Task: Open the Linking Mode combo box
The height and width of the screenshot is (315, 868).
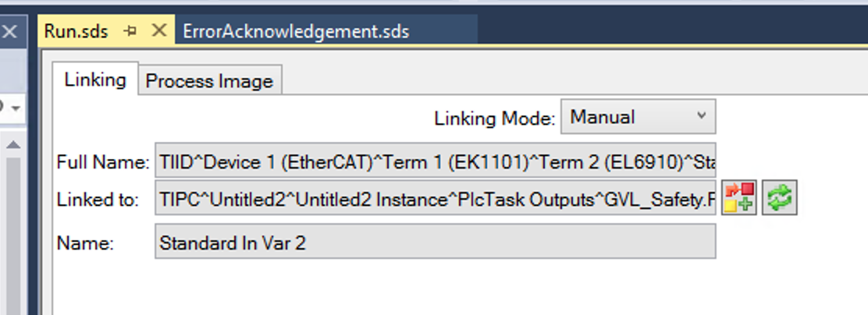Action: tap(638, 117)
